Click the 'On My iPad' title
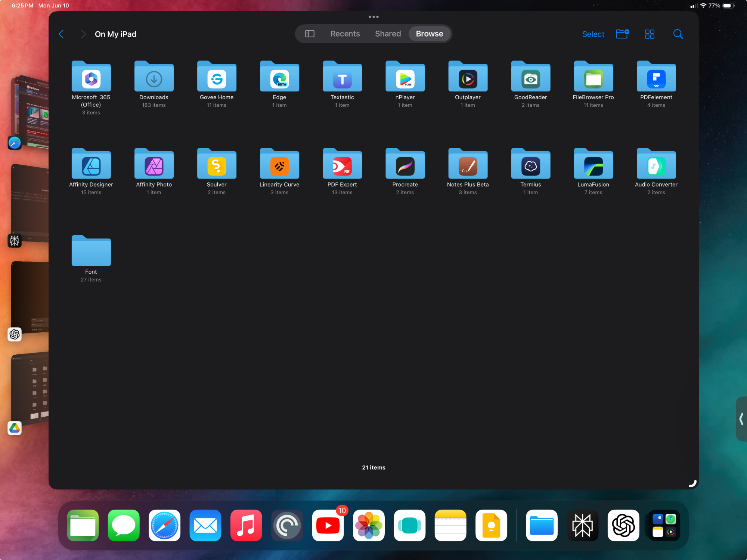747x560 pixels. [116, 34]
